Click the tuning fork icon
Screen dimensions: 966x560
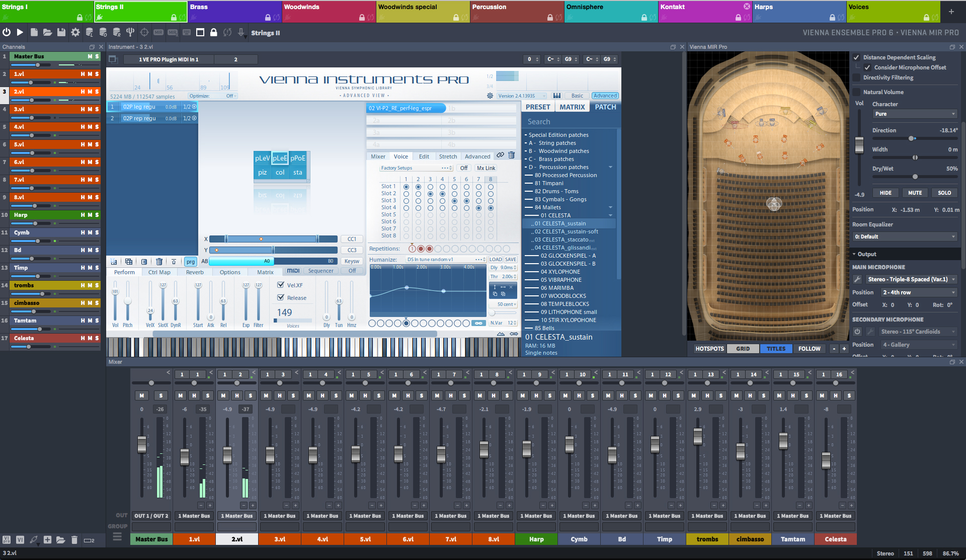coord(130,32)
